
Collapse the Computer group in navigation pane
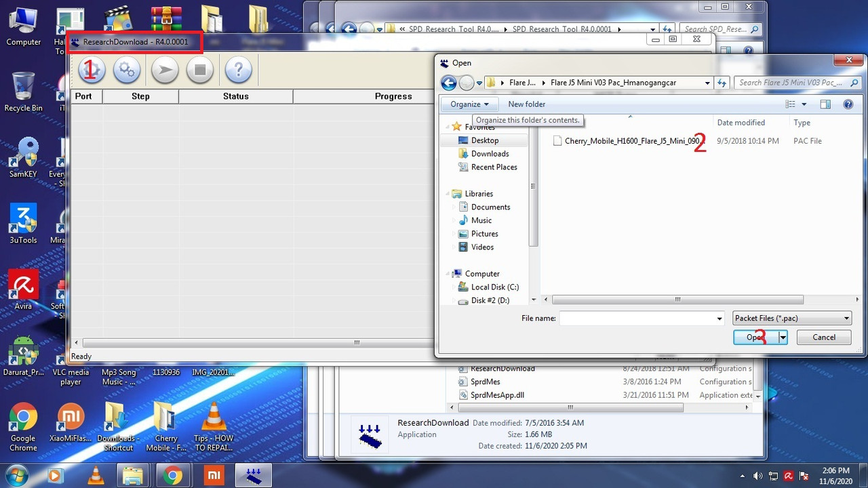448,274
